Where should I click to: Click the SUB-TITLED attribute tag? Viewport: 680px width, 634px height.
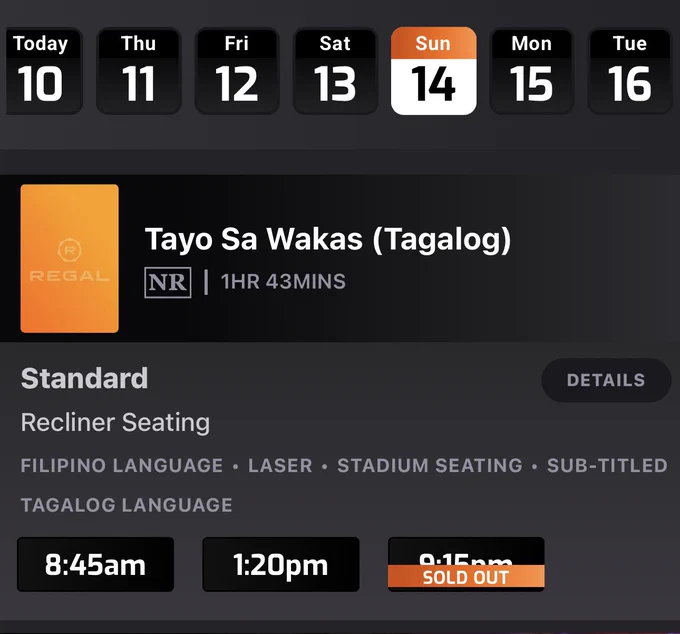click(x=607, y=465)
